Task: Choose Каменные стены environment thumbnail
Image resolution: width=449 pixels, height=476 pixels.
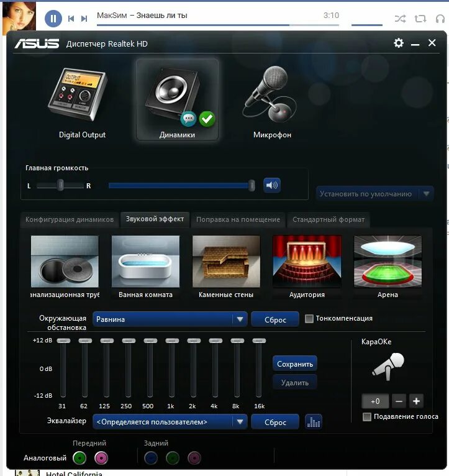Action: (226, 262)
